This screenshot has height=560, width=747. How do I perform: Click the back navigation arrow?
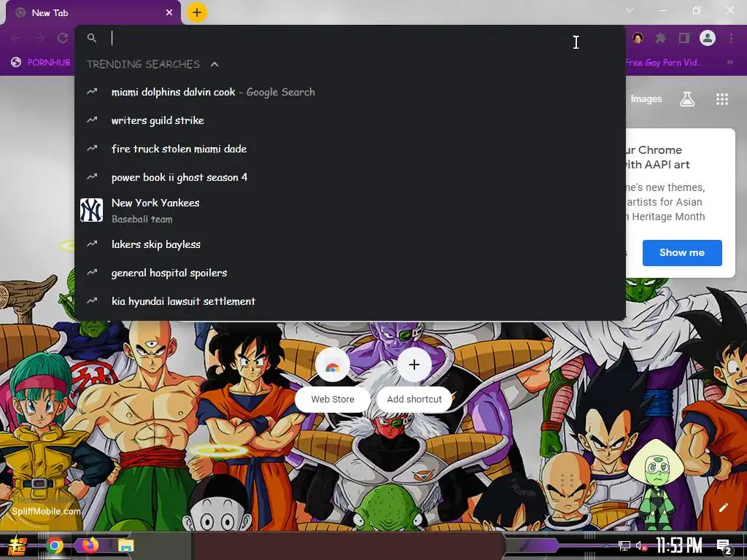coord(16,38)
